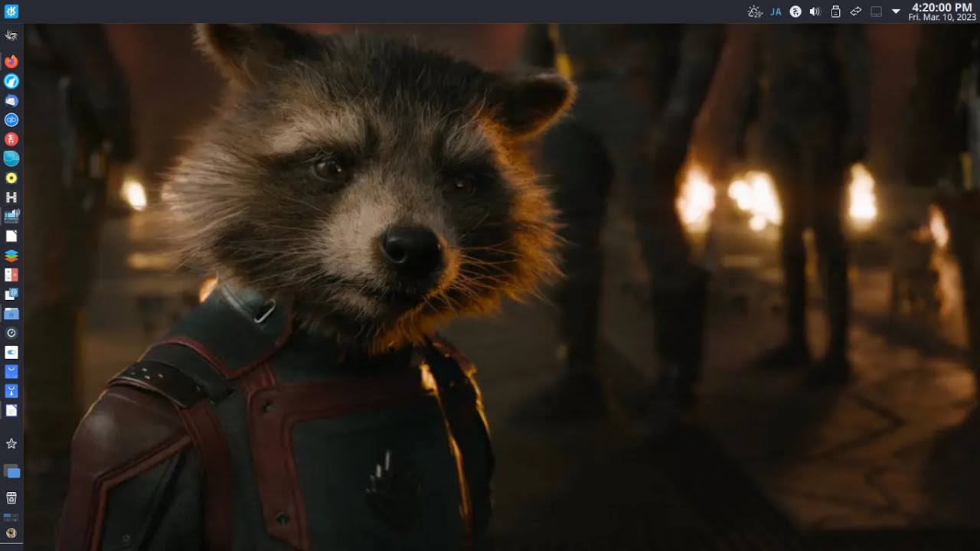Open the KDE application launcher

(11, 11)
